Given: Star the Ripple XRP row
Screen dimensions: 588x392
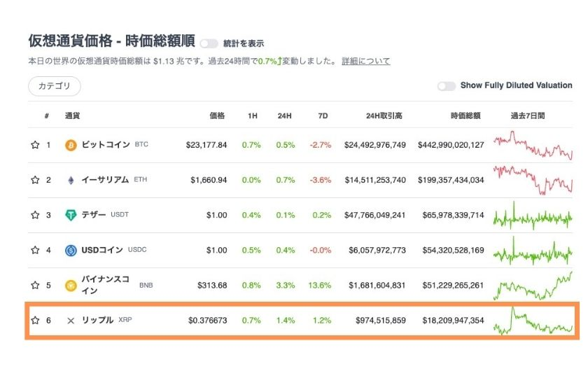Looking at the screenshot, I should point(35,321).
